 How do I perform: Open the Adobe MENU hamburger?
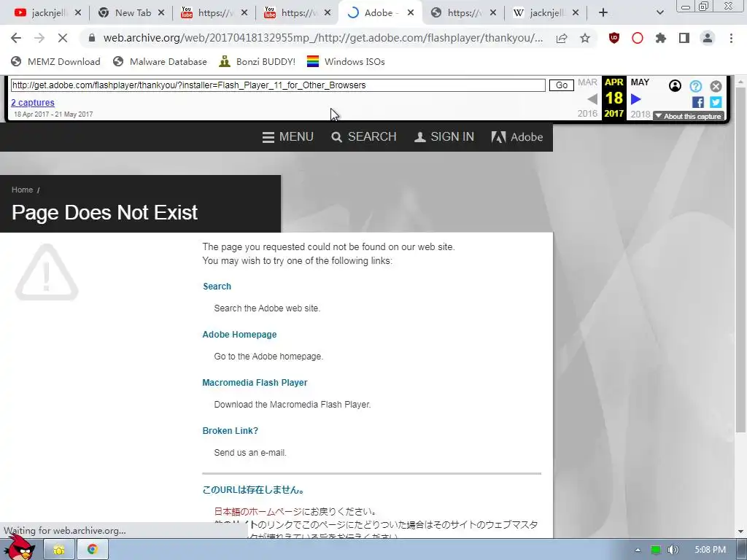tap(287, 137)
